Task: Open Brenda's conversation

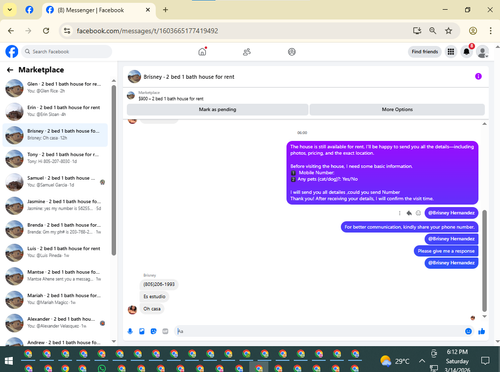Action: point(55,229)
